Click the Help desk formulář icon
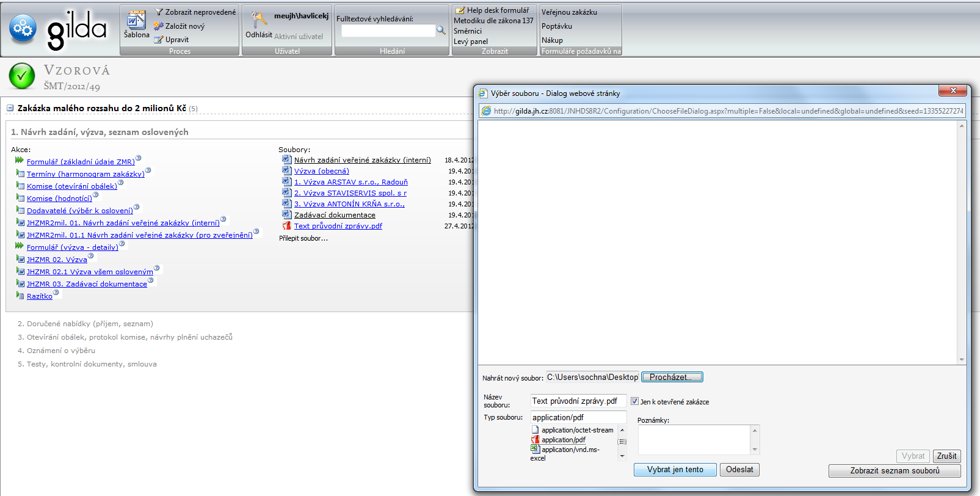The height and width of the screenshot is (496, 980). (x=460, y=10)
